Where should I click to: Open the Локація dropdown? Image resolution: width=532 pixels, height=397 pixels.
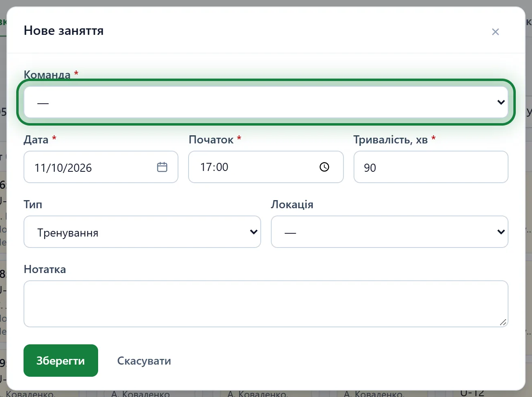click(x=390, y=232)
